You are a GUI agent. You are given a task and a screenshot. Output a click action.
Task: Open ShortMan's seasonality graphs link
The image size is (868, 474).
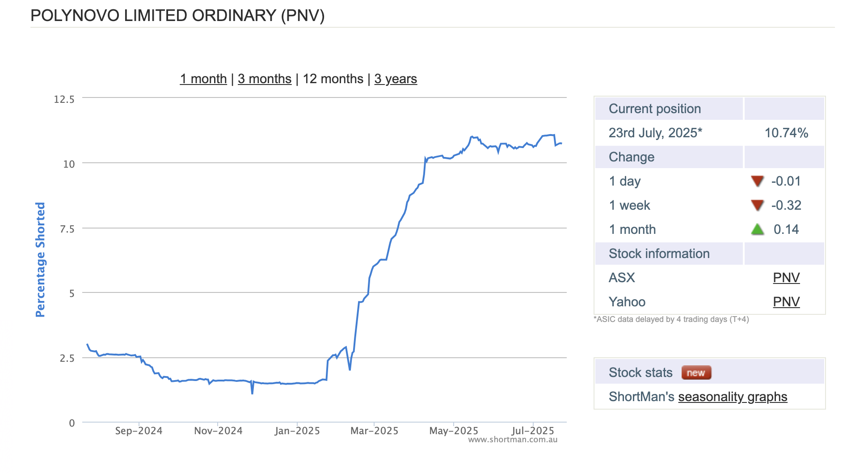coord(733,397)
